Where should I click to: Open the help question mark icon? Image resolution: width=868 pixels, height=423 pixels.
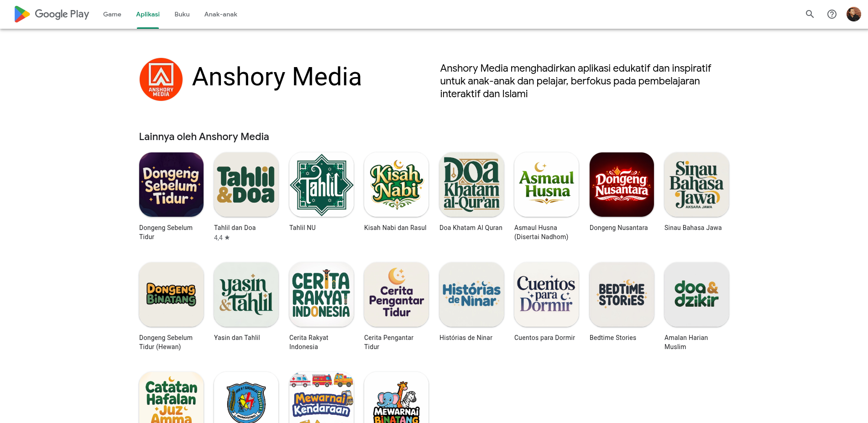coord(831,14)
